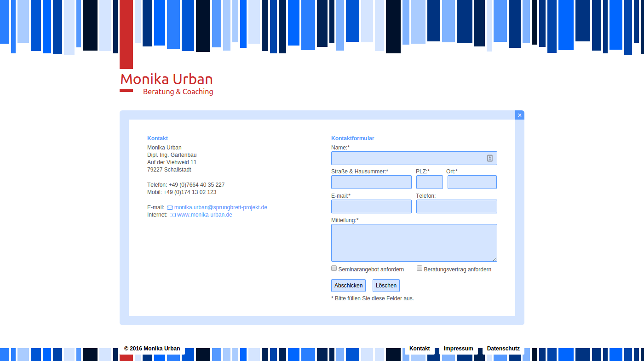Click the "© 2016 Monika Urban" footer text
The height and width of the screenshot is (361, 644).
click(152, 349)
